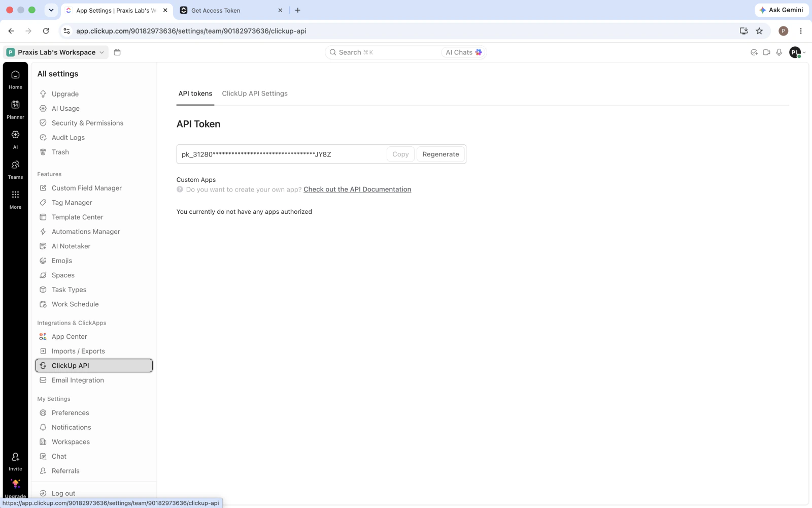
Task: Expand Praxis Lab's Workspace switcher
Action: tap(56, 52)
